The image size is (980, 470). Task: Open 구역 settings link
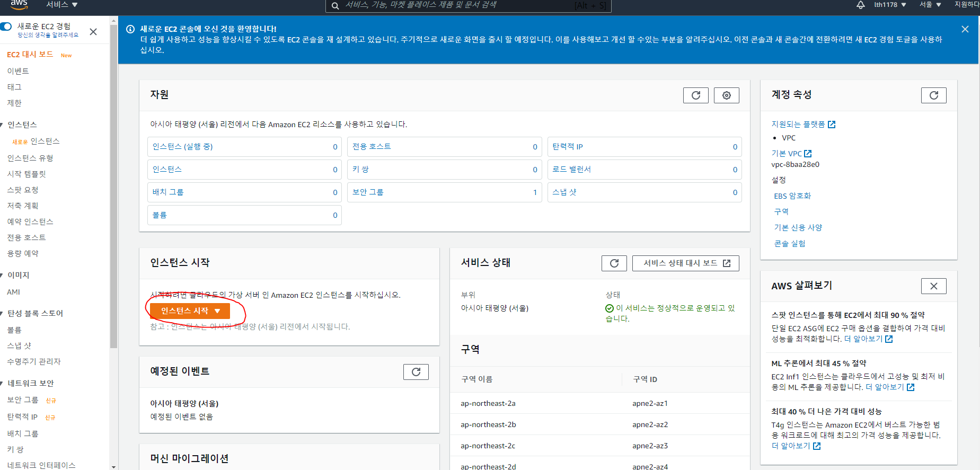coord(781,211)
